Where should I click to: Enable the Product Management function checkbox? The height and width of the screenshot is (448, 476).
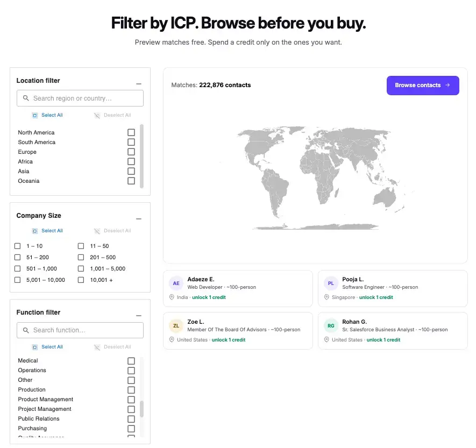point(131,400)
